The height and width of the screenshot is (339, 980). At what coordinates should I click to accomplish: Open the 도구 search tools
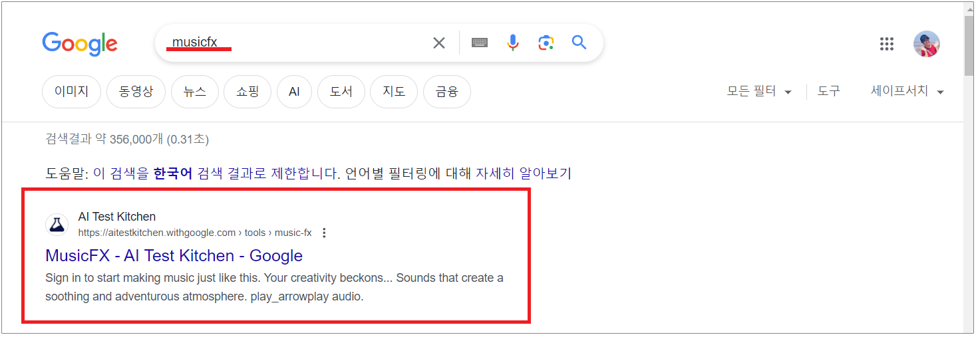coord(829,92)
